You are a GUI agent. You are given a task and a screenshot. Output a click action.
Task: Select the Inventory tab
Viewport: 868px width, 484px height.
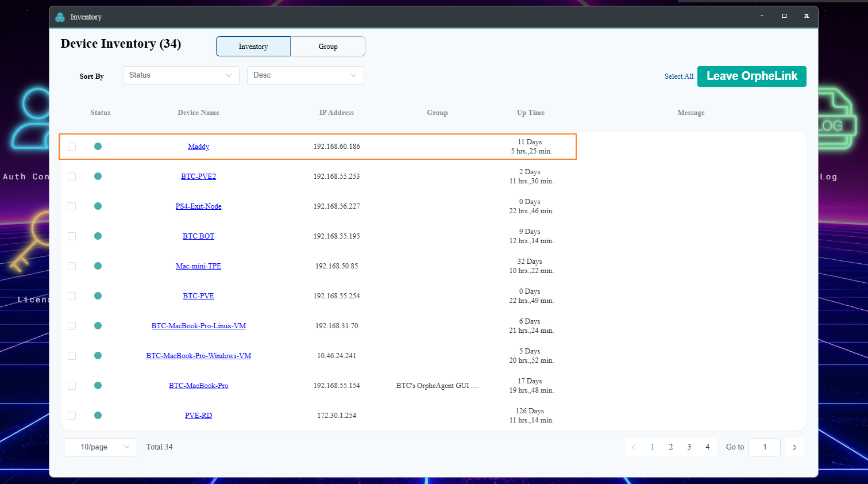click(253, 47)
